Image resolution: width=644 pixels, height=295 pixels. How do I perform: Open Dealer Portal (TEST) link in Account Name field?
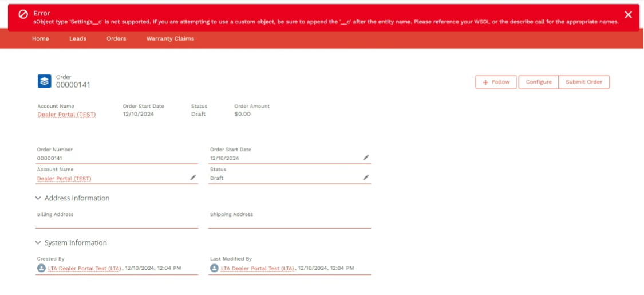tap(64, 178)
